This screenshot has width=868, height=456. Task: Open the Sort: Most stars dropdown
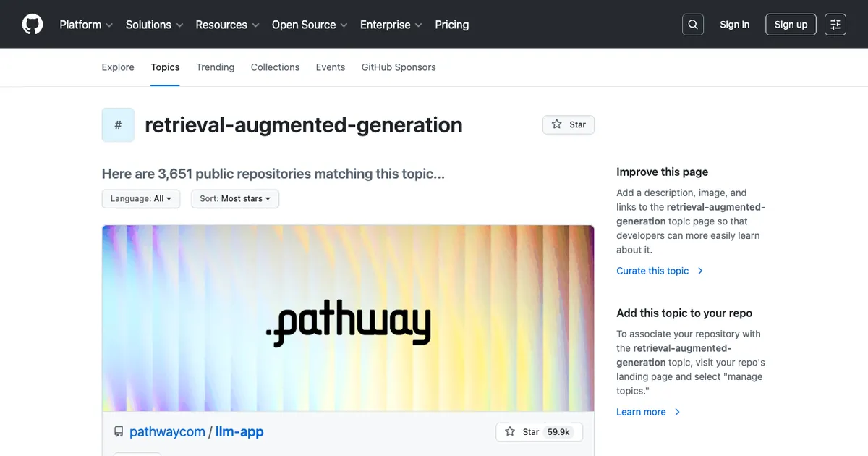pyautogui.click(x=234, y=198)
